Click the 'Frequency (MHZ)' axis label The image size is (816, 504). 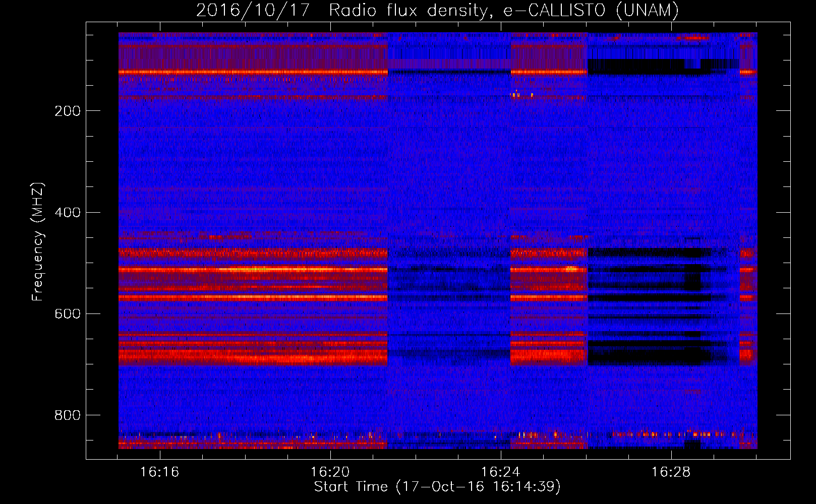point(38,242)
